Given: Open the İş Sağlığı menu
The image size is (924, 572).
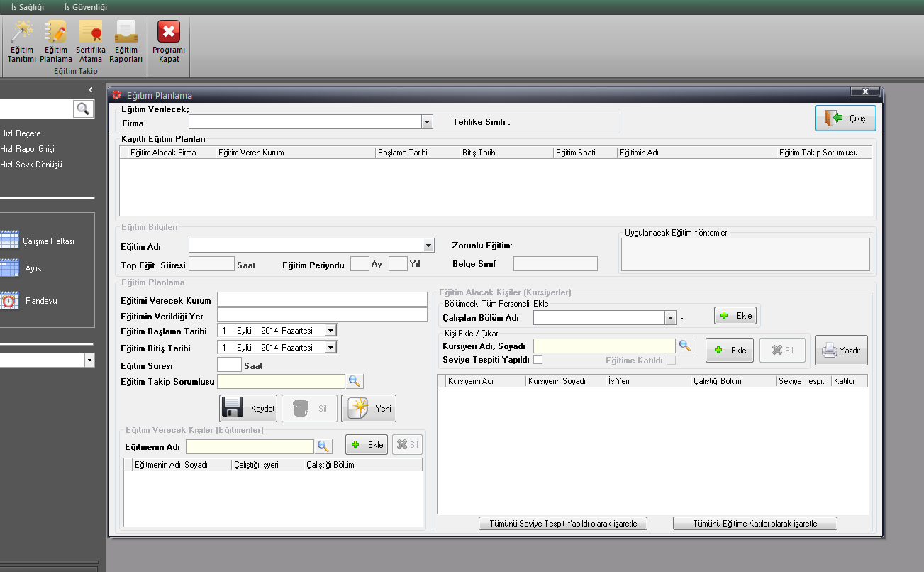Looking at the screenshot, I should tap(28, 7).
